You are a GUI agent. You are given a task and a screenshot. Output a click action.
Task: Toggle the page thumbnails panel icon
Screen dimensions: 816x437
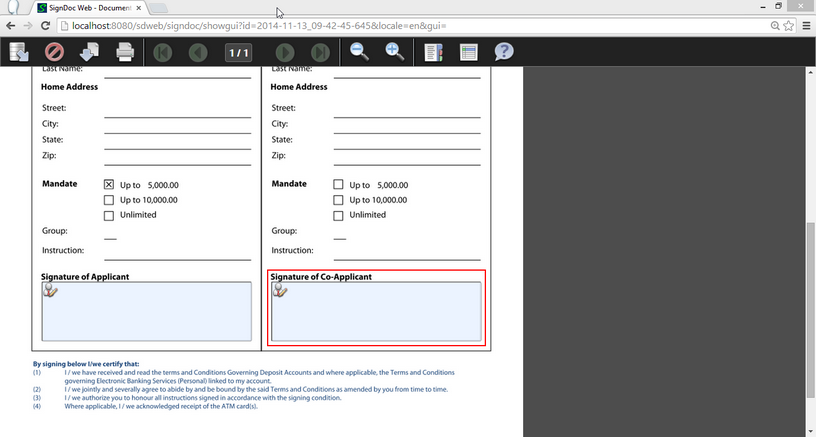[433, 52]
